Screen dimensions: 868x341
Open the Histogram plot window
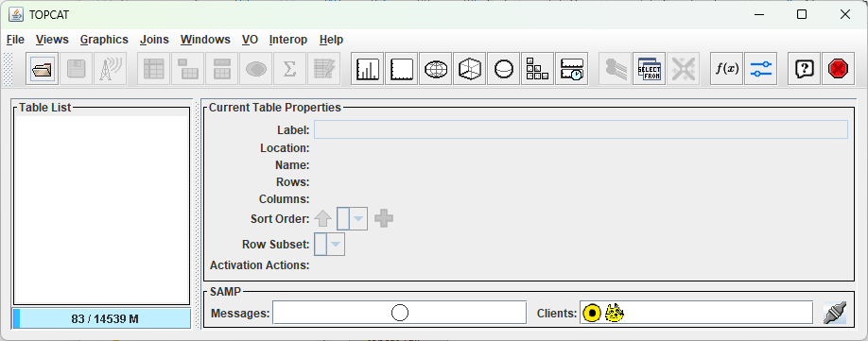[x=367, y=69]
